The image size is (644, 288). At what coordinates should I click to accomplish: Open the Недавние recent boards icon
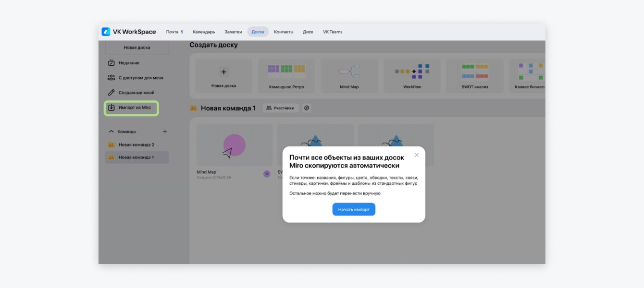[111, 63]
